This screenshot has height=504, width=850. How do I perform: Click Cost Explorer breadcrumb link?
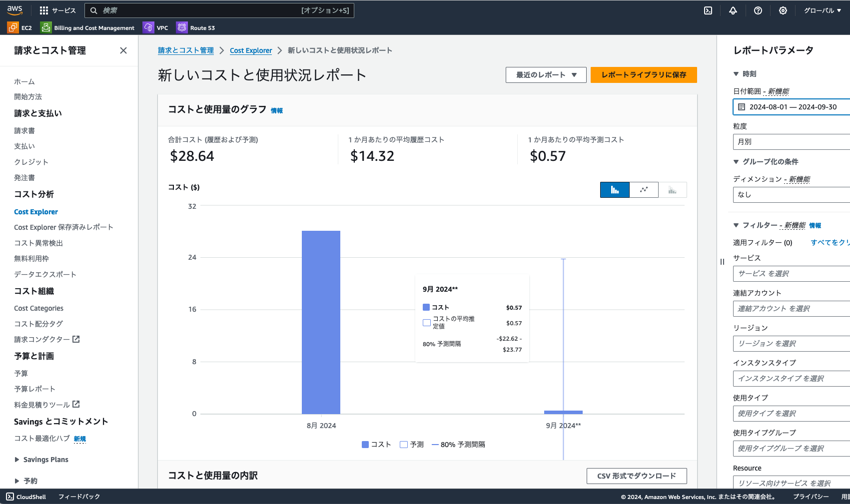pos(251,50)
